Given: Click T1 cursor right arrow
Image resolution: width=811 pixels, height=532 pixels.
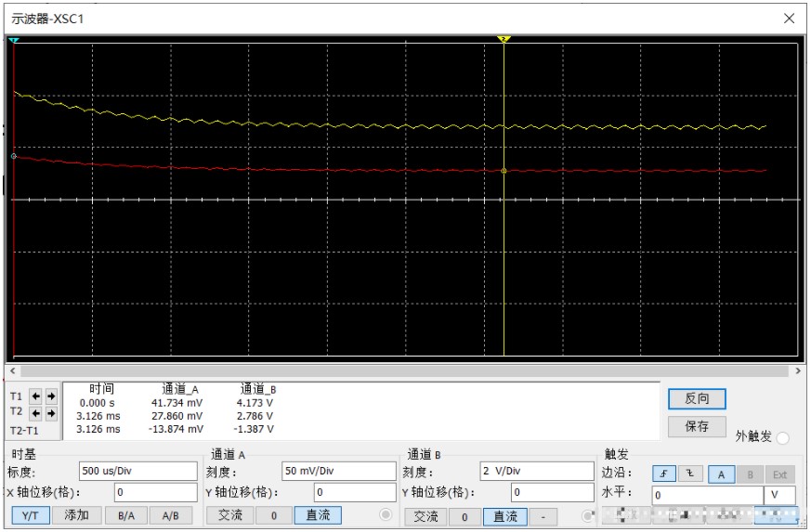Looking at the screenshot, I should (51, 396).
